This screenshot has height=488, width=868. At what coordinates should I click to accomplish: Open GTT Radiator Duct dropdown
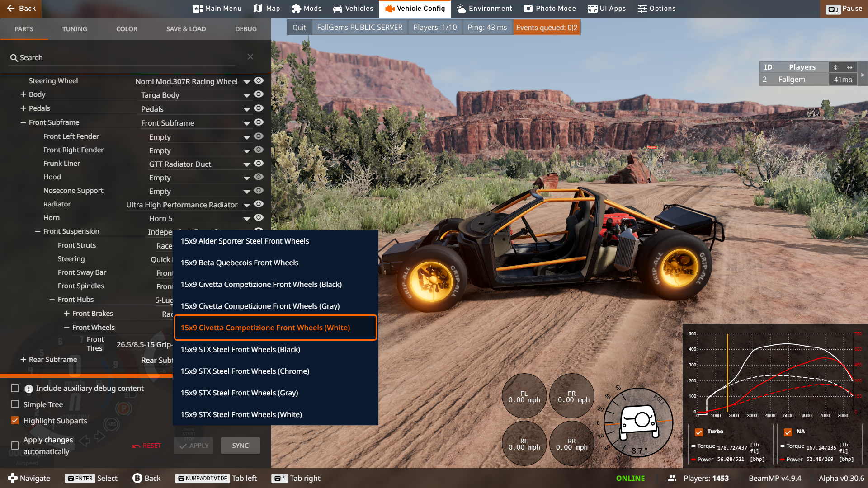point(199,164)
